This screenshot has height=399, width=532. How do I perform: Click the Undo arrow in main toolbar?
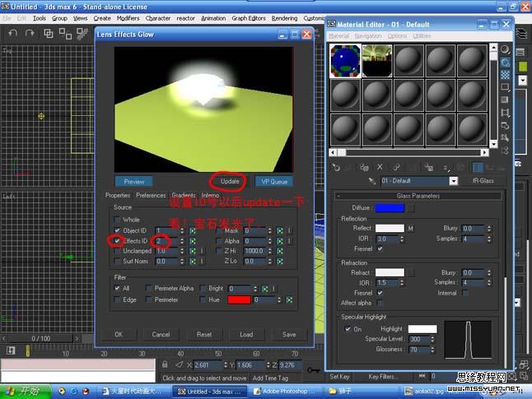(x=13, y=33)
